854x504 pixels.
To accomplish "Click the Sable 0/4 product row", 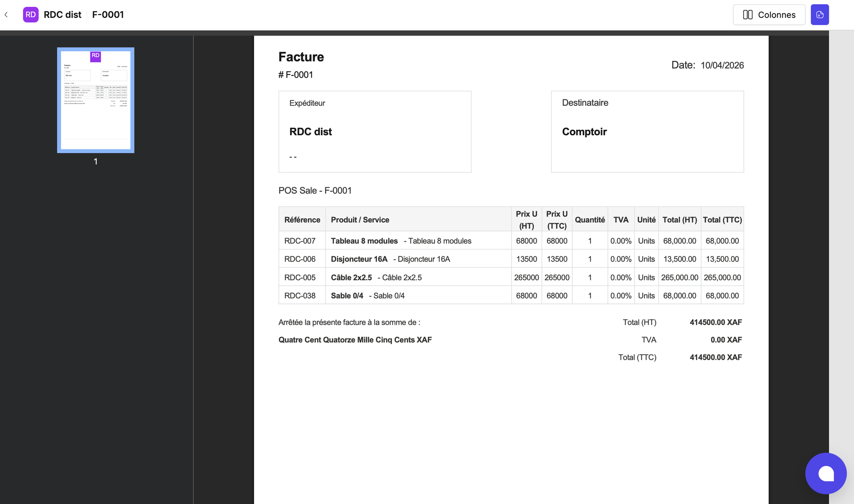I will coord(347,296).
